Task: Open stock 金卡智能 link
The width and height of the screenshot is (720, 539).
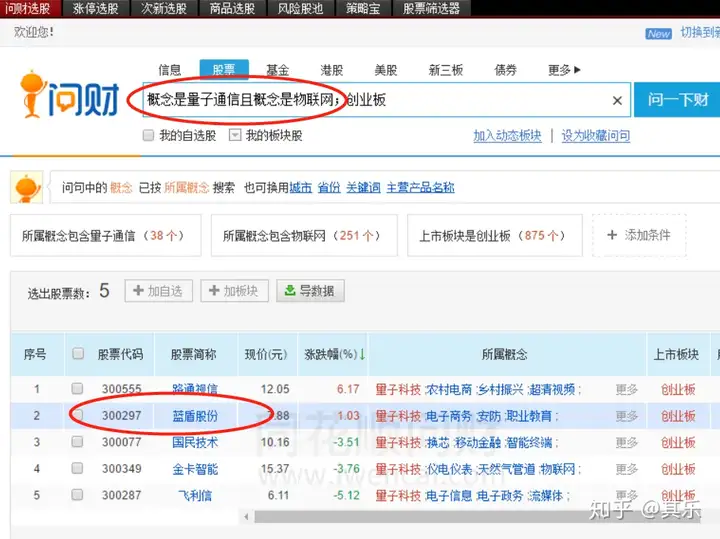Action: click(x=195, y=469)
